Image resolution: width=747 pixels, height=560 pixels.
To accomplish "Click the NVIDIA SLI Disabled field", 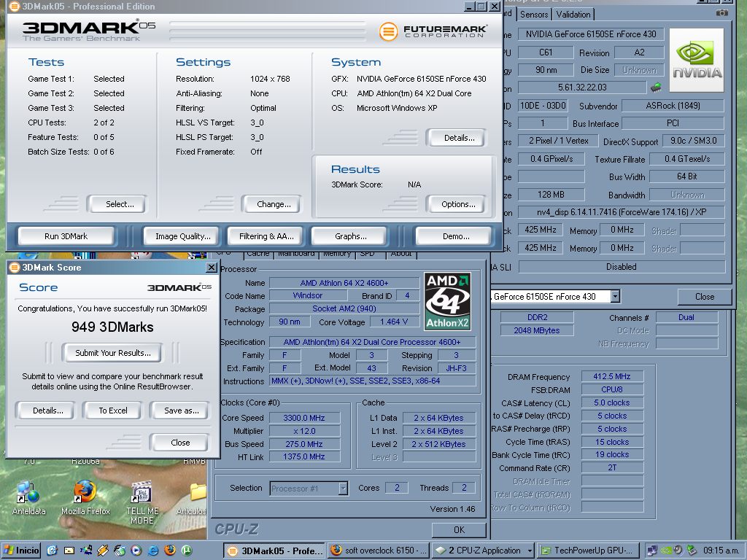I will (x=622, y=267).
